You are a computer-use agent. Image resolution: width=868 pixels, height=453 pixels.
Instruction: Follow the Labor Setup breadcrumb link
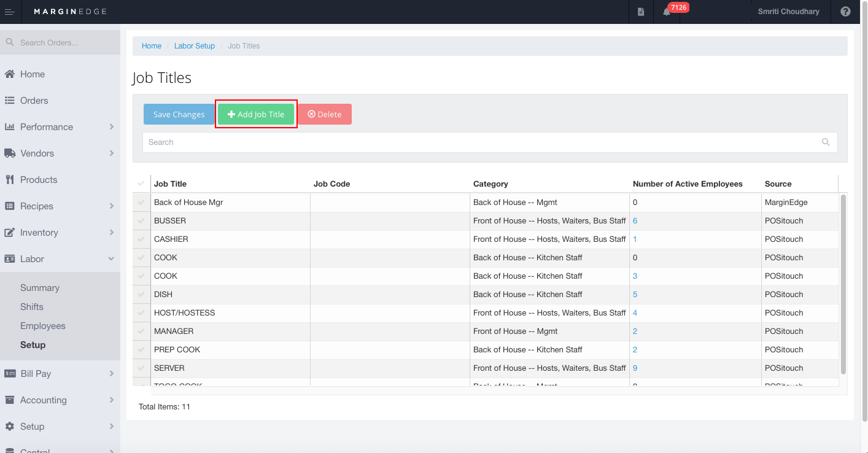[x=195, y=46]
